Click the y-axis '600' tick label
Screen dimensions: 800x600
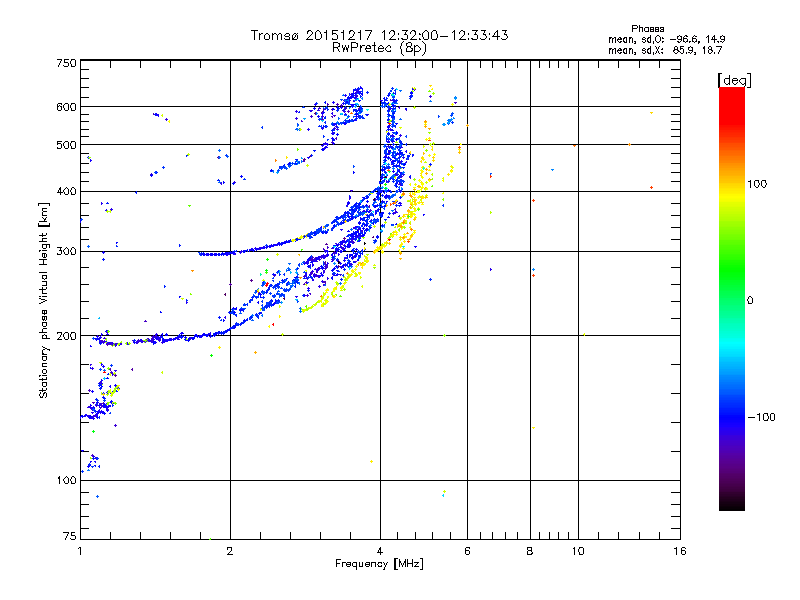click(x=66, y=107)
